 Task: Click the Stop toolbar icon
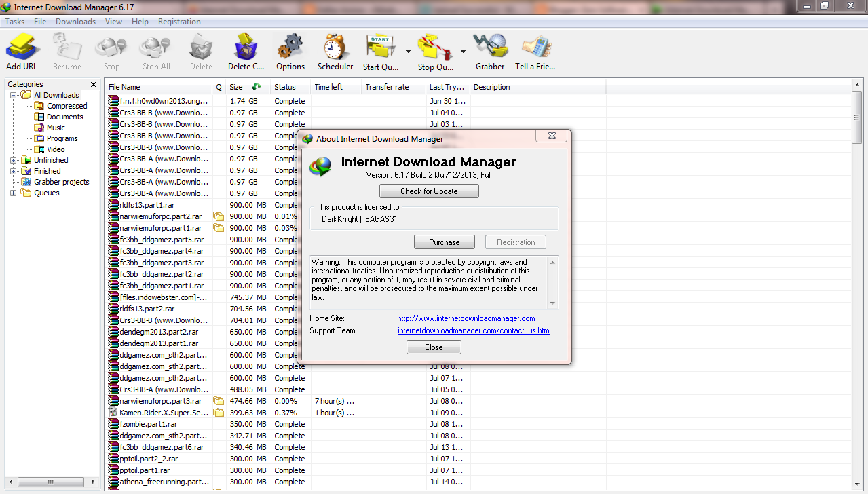[x=111, y=47]
